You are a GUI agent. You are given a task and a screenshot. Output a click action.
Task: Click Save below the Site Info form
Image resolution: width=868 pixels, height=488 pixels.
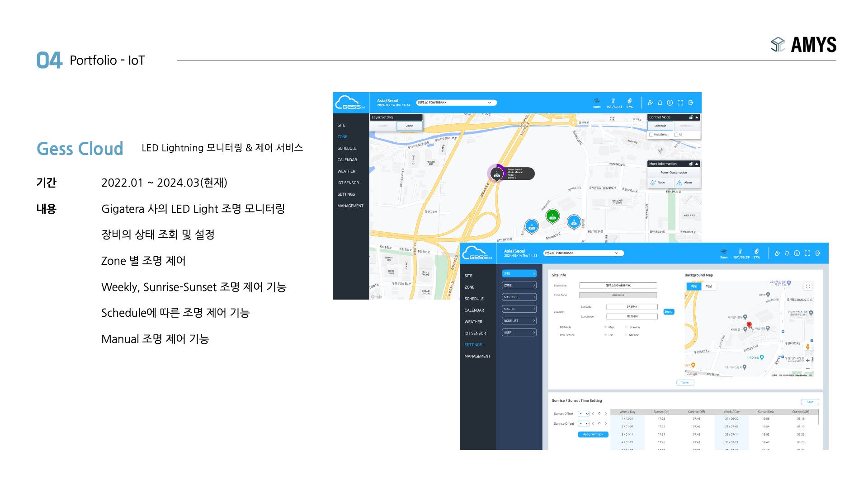(x=685, y=383)
